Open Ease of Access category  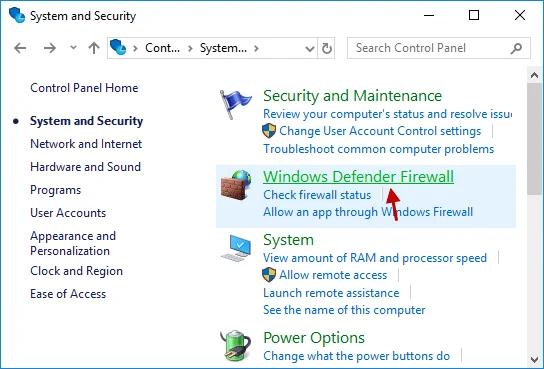pyautogui.click(x=68, y=294)
